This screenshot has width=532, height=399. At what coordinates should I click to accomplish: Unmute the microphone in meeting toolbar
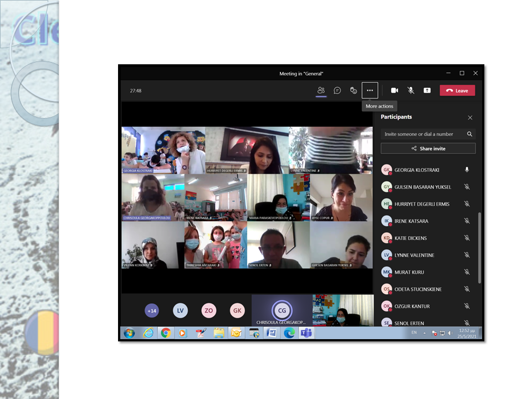pos(411,90)
